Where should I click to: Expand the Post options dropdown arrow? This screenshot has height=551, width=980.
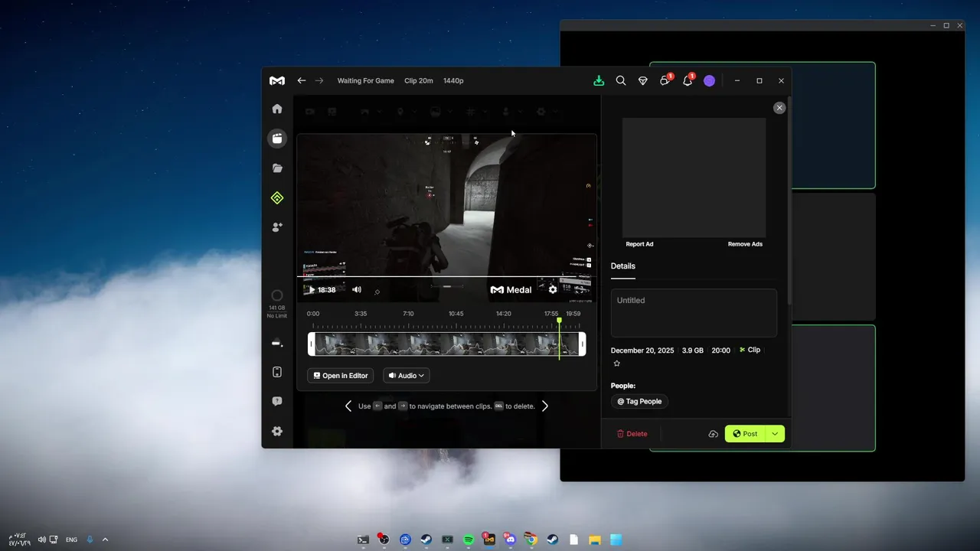coord(775,434)
